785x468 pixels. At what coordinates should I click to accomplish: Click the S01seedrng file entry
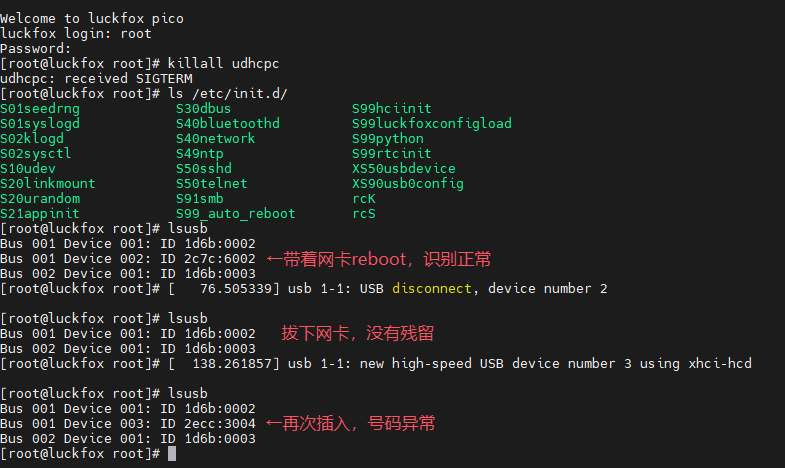40,109
